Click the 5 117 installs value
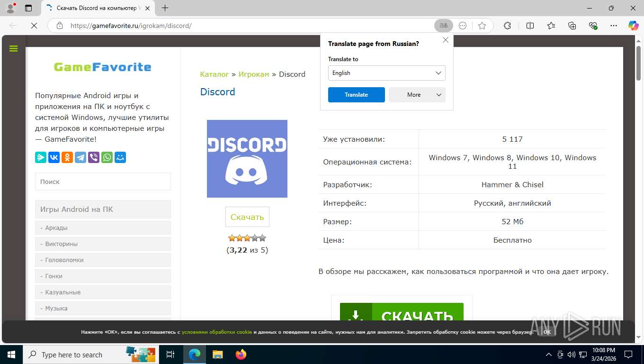The width and height of the screenshot is (644, 364). point(512,139)
